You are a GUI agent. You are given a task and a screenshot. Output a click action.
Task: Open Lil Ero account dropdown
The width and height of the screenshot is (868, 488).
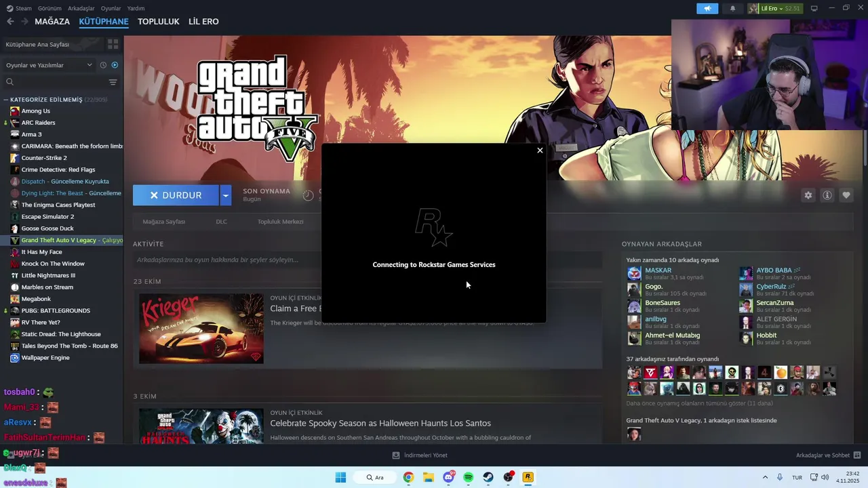click(774, 8)
